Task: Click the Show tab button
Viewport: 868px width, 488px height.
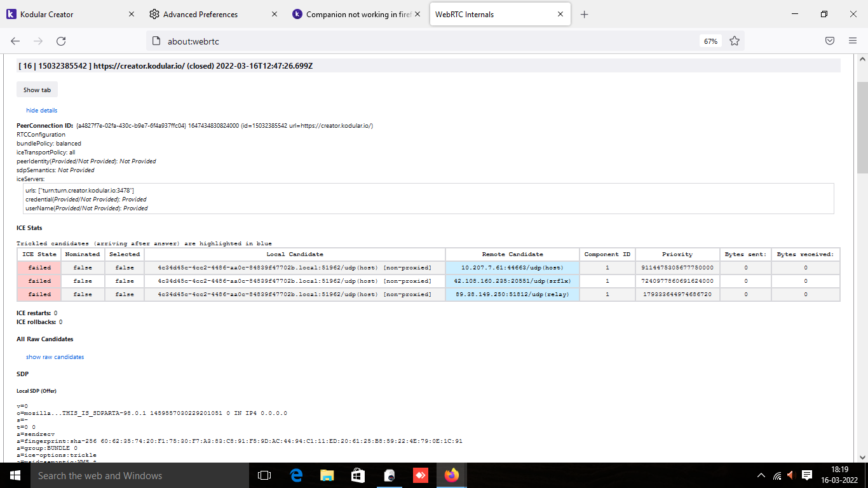Action: (37, 90)
